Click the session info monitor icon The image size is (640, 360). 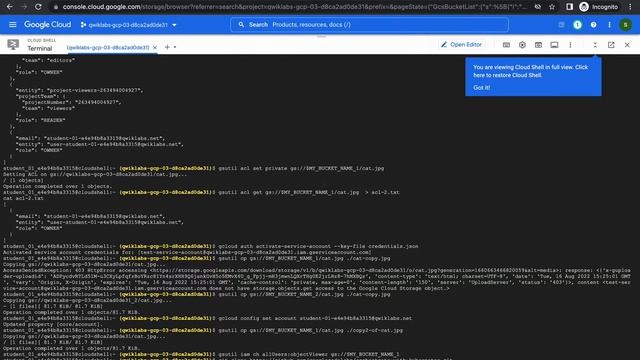[554, 45]
